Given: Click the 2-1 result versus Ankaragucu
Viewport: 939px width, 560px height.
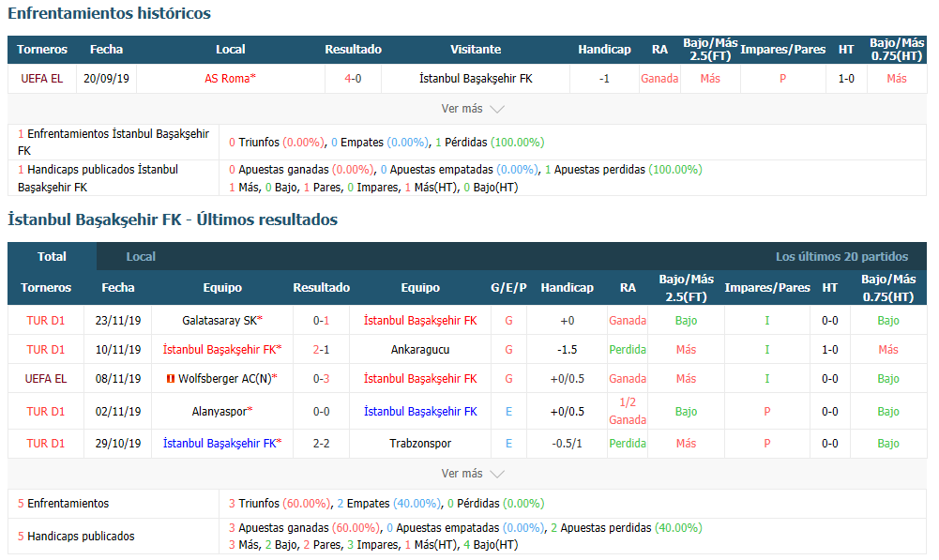Looking at the screenshot, I should [x=321, y=350].
